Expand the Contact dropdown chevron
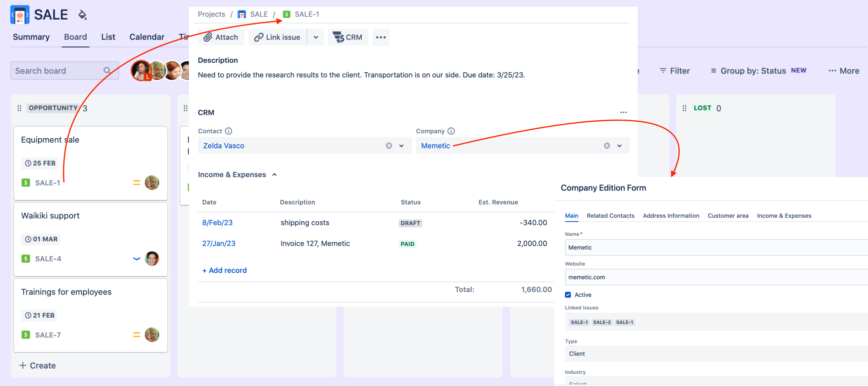Viewport: 868px width, 386px height. click(x=401, y=146)
